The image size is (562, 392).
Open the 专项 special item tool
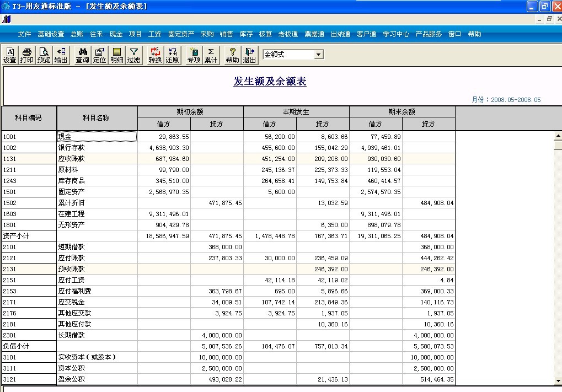point(194,55)
